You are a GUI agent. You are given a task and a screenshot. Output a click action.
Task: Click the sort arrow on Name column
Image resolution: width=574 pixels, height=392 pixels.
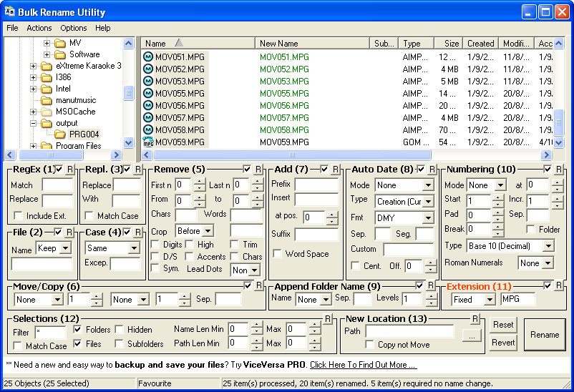179,43
